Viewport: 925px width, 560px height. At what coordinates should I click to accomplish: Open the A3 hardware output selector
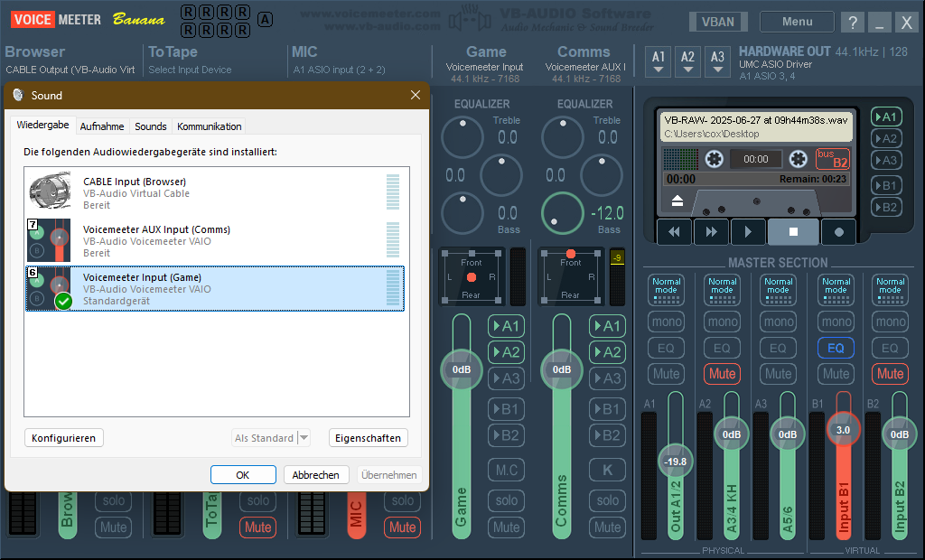[717, 61]
